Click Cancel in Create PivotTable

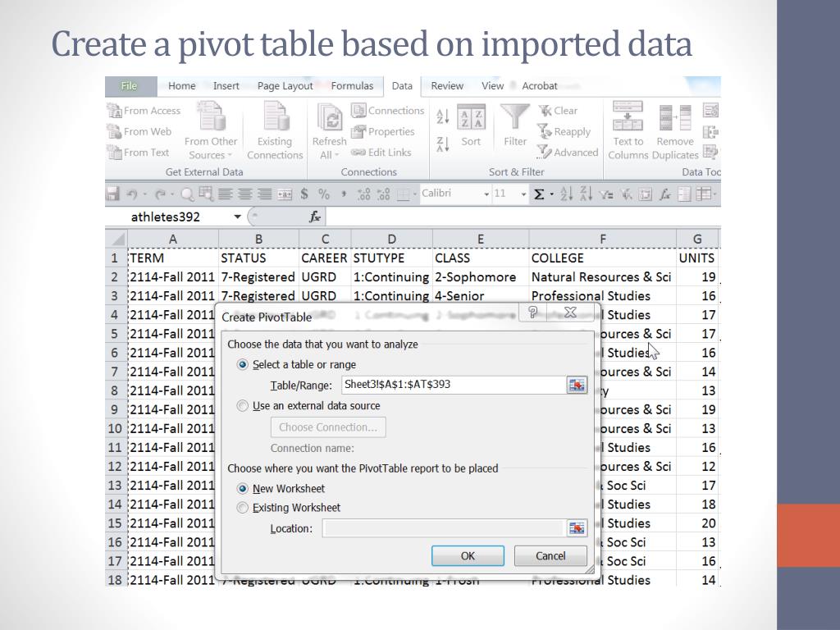click(x=550, y=556)
